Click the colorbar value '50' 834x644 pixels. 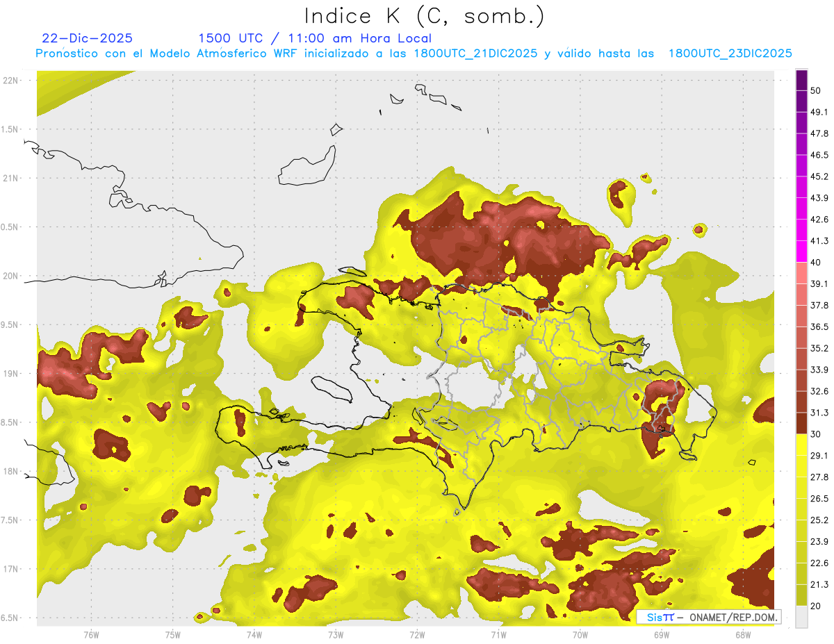click(816, 90)
